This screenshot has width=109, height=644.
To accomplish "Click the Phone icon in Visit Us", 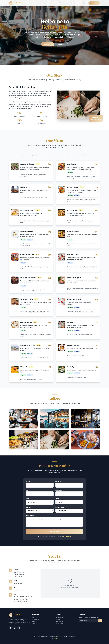I will coord(11,581).
